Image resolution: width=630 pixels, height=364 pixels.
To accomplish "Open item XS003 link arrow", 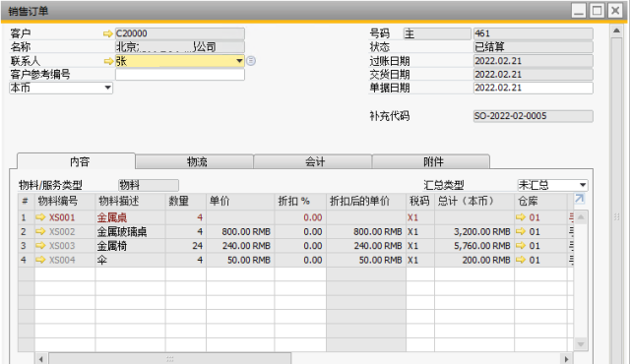I will tap(40, 245).
